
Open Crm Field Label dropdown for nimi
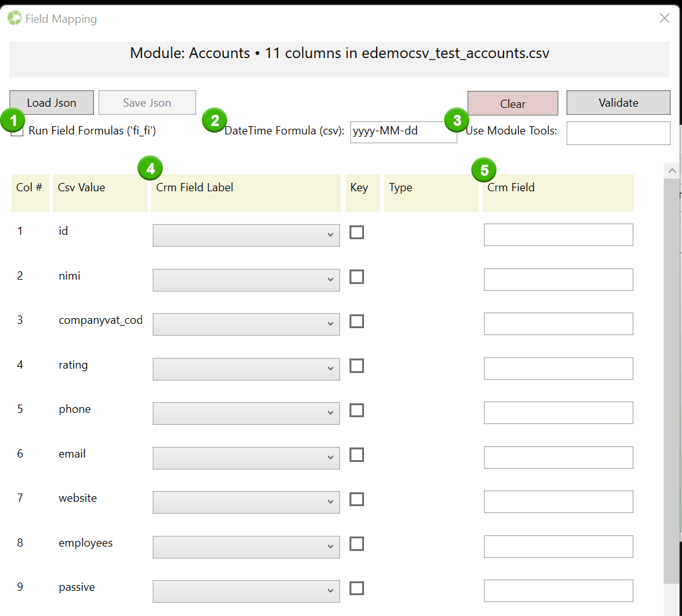click(x=246, y=280)
